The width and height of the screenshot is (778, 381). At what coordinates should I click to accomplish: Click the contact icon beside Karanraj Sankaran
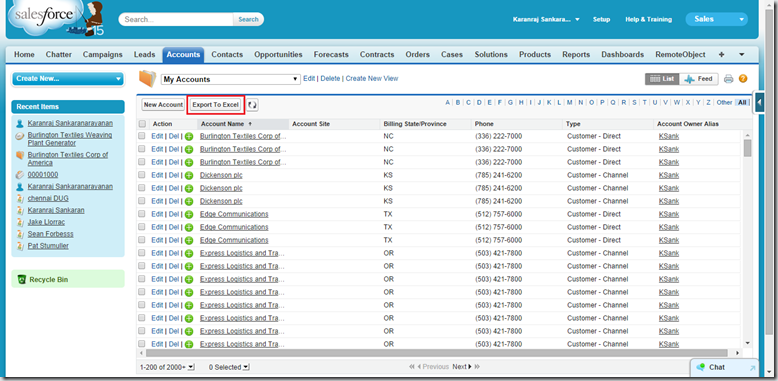click(x=20, y=210)
